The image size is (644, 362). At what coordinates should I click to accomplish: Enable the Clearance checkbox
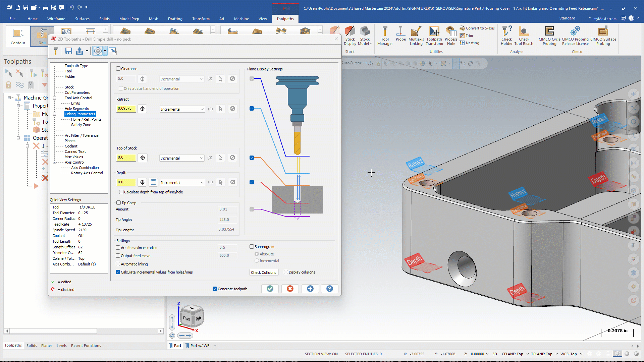pos(118,69)
